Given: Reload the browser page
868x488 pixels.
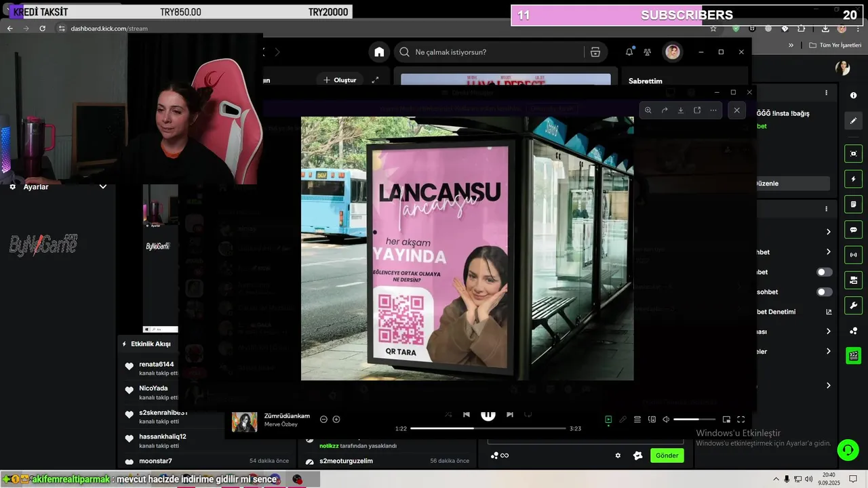Looking at the screenshot, I should pyautogui.click(x=42, y=28).
